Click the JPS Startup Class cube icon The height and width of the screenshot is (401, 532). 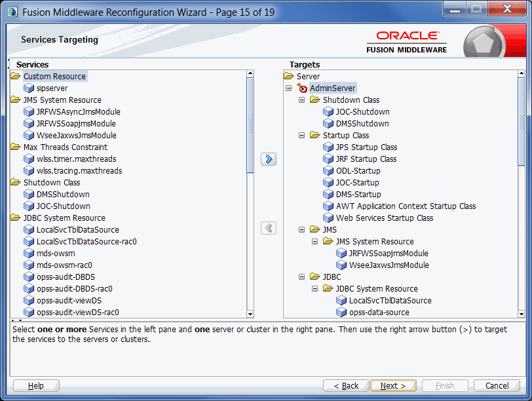click(328, 147)
